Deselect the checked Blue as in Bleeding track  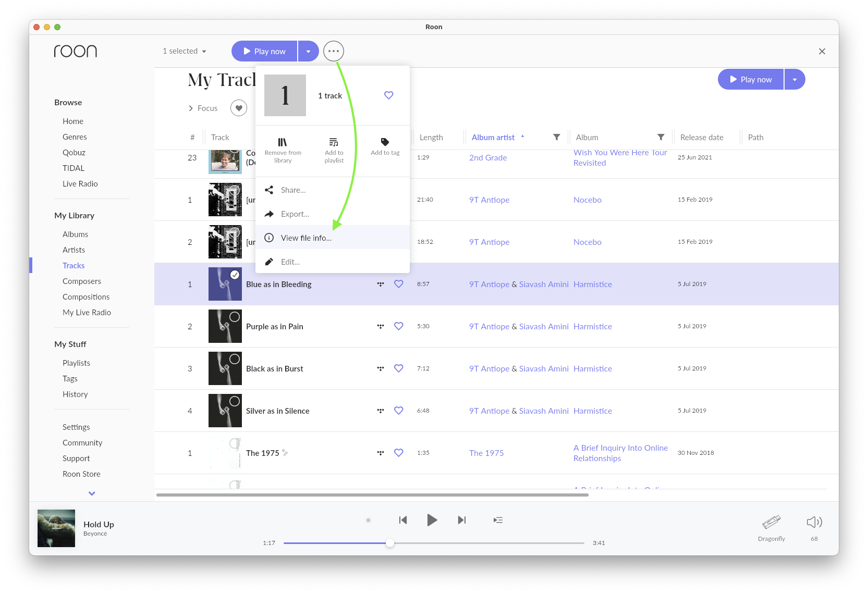tap(235, 275)
